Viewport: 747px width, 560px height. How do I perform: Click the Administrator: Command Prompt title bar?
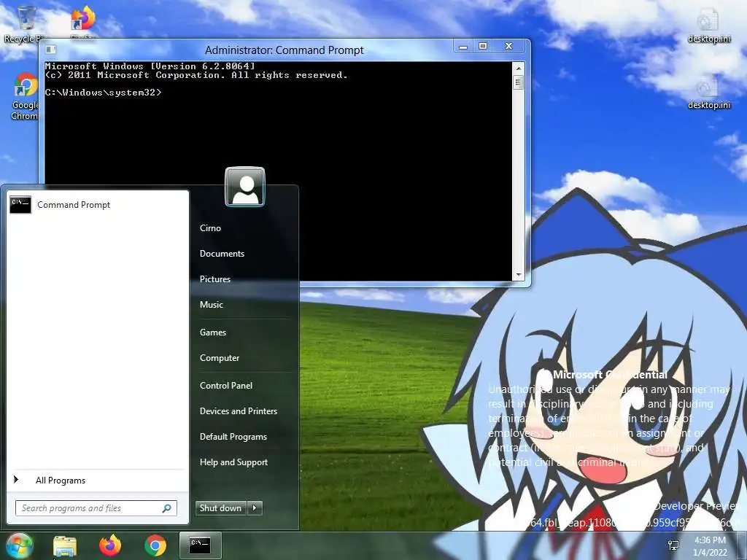[284, 50]
